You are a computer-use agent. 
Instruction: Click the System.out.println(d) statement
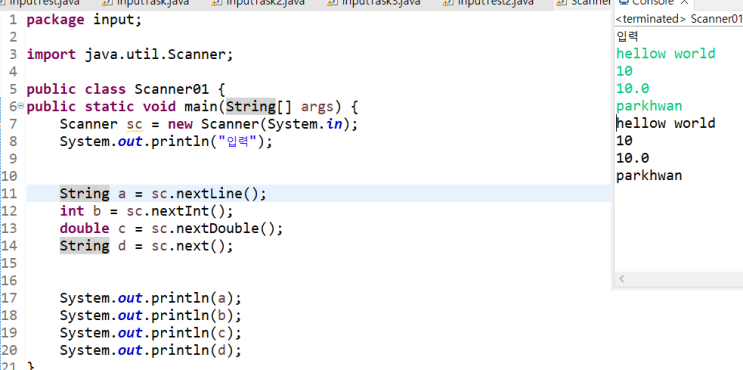[x=151, y=351]
